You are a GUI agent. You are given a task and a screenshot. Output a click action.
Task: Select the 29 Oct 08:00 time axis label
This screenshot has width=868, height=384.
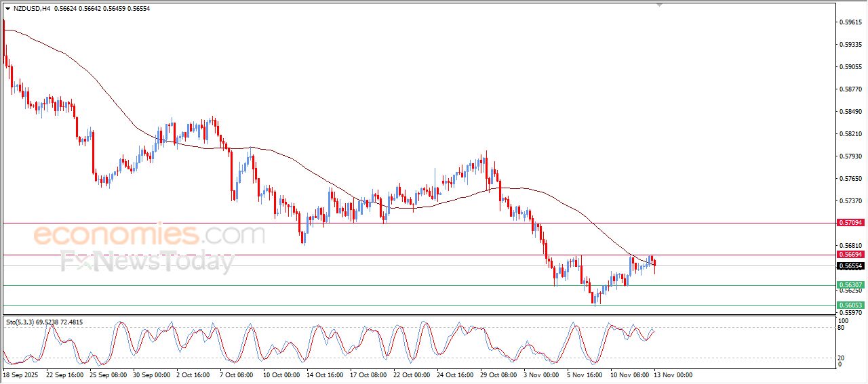[x=500, y=375]
